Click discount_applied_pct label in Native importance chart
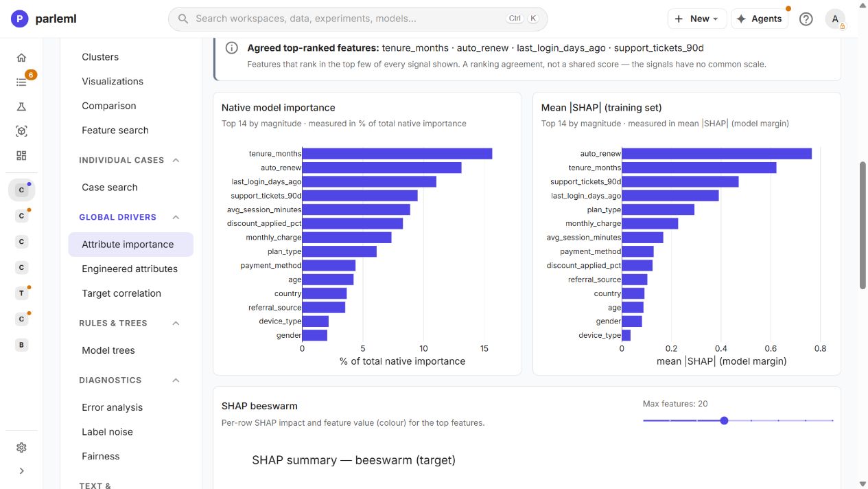Image resolution: width=868 pixels, height=489 pixels. 264,223
